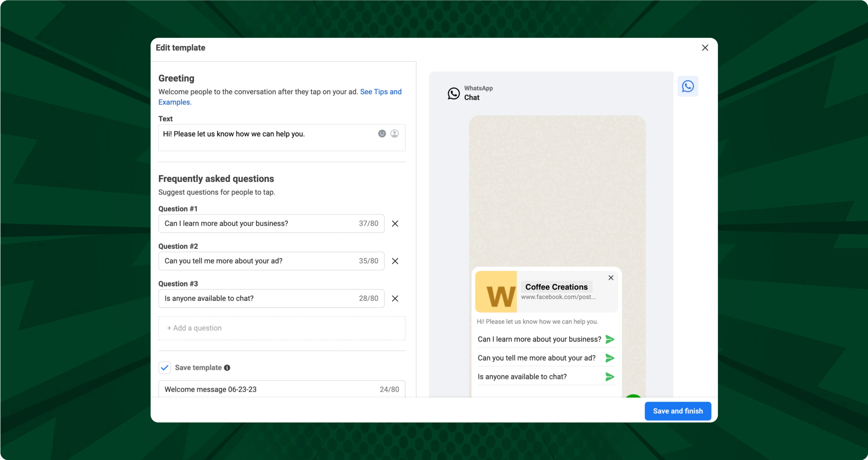Click the WhatsApp preview icon button
This screenshot has height=460, width=868.
point(688,86)
